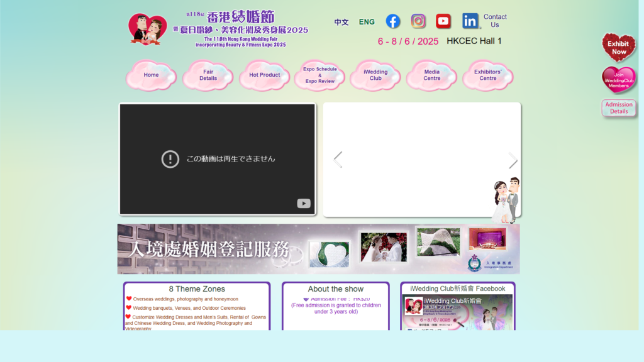The width and height of the screenshot is (644, 362).
Task: Click the marriage registration service banner
Action: (x=318, y=249)
